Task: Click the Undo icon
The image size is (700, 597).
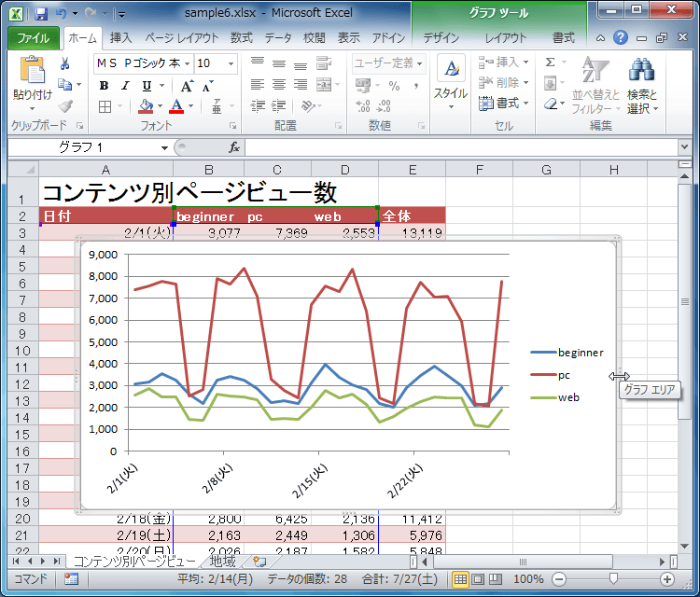Action: pyautogui.click(x=62, y=14)
